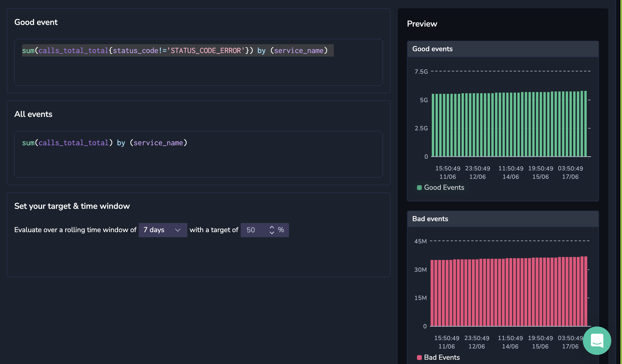Click the 5G axis label in Good events chart
622x364 pixels.
[x=424, y=100]
